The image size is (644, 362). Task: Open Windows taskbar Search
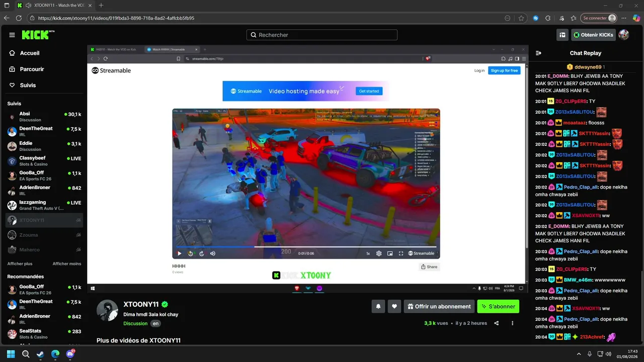(26, 354)
